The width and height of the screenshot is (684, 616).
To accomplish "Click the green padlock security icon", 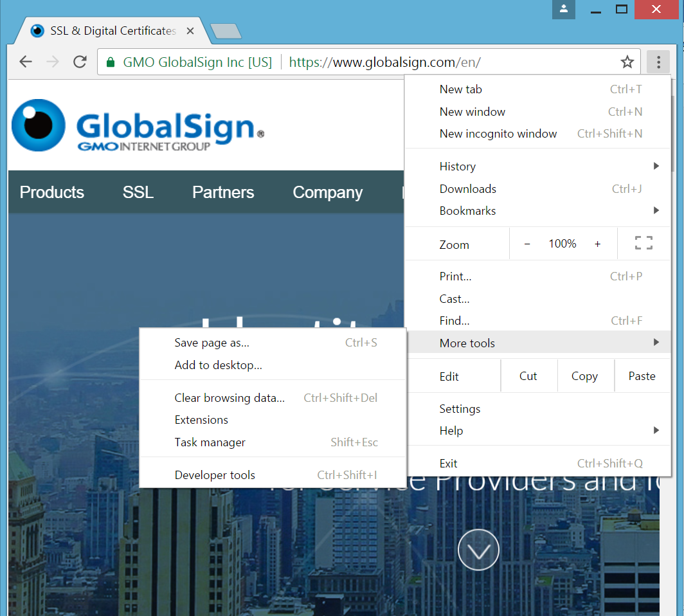I will coord(110,62).
